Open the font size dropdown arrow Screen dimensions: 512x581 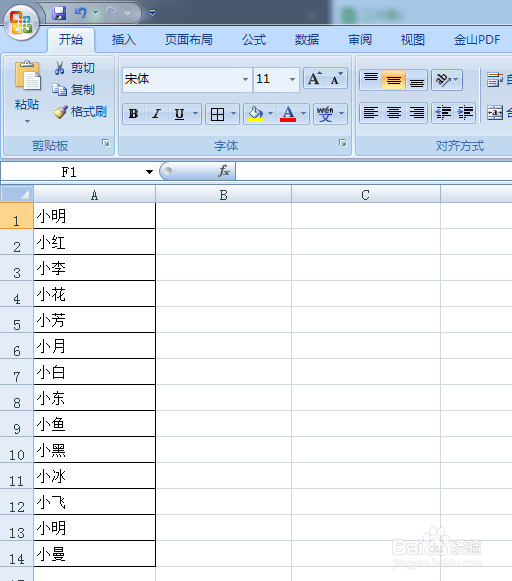coord(293,79)
